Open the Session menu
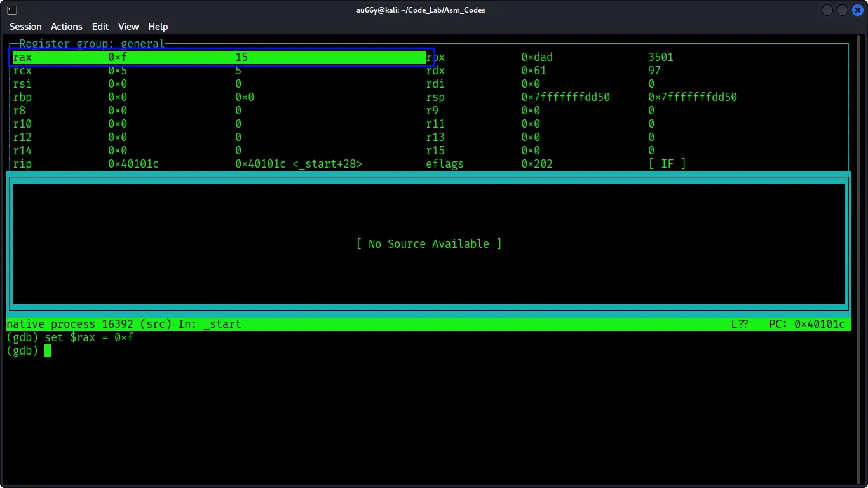The height and width of the screenshot is (488, 868). [x=25, y=27]
